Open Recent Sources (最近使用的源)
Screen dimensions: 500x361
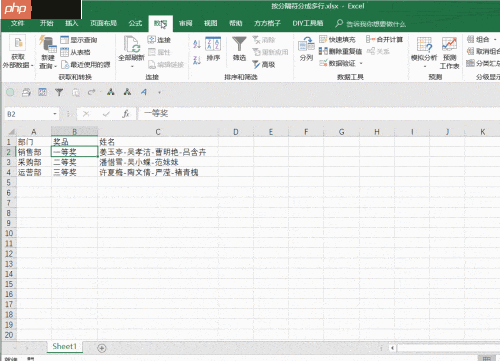(85, 64)
